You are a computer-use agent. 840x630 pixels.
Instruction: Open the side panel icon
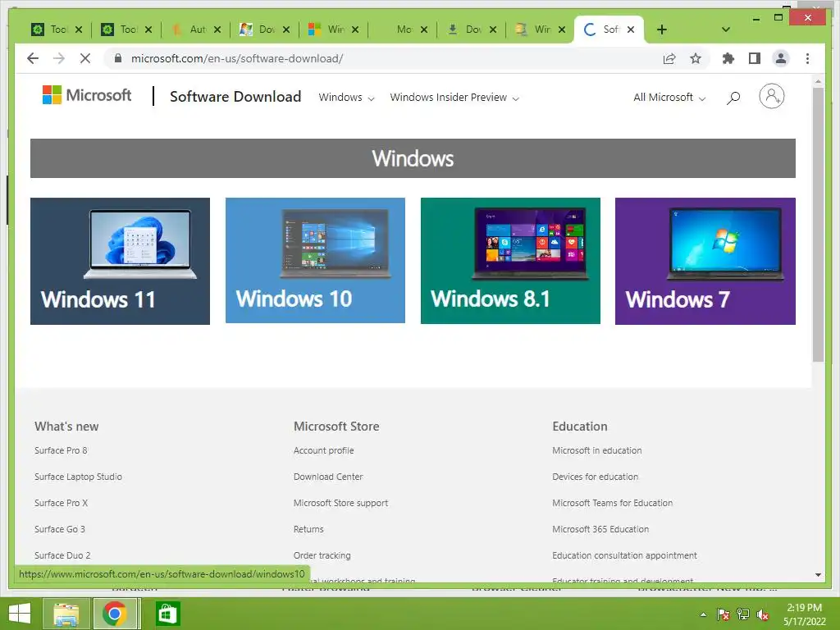click(755, 58)
